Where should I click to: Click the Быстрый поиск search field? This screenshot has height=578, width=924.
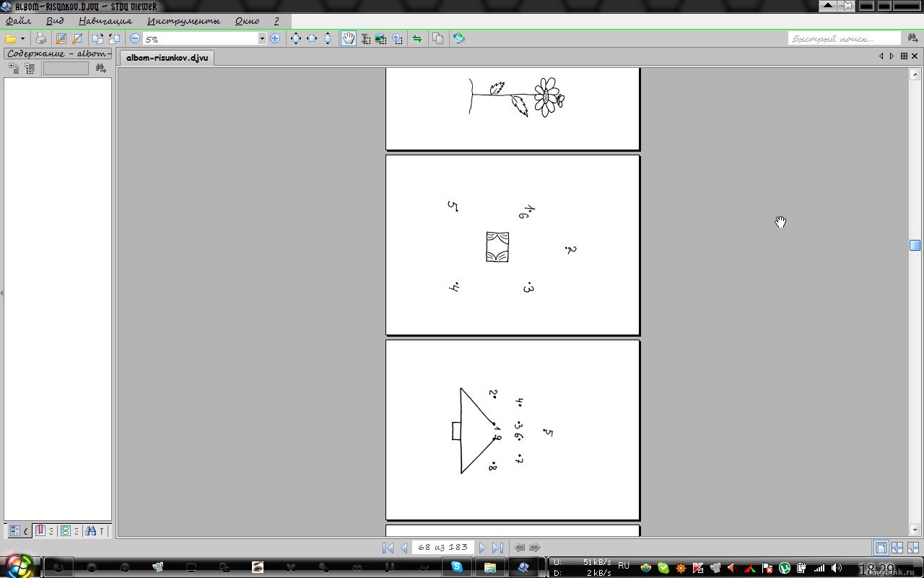pos(844,39)
